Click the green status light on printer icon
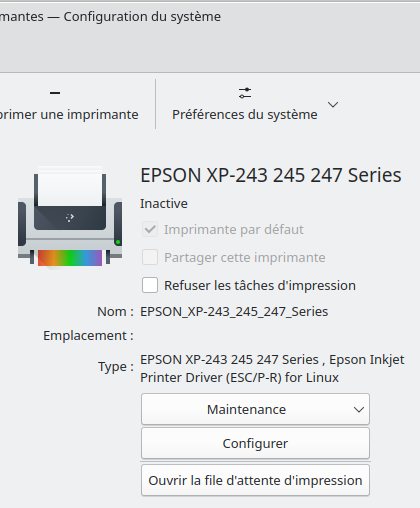Viewport: 420px width, 508px height. click(x=118, y=242)
